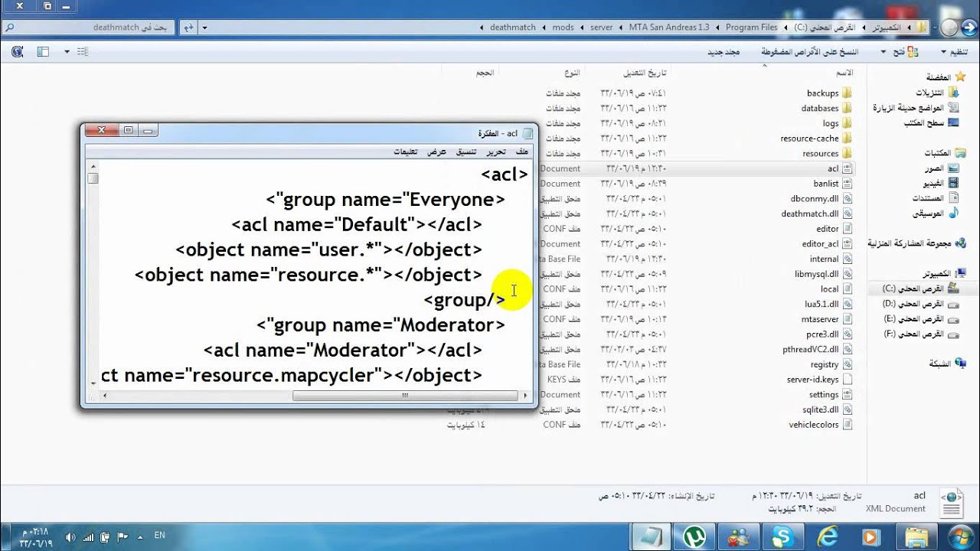The height and width of the screenshot is (551, 980).
Task: Open Skype from the taskbar
Action: [782, 536]
